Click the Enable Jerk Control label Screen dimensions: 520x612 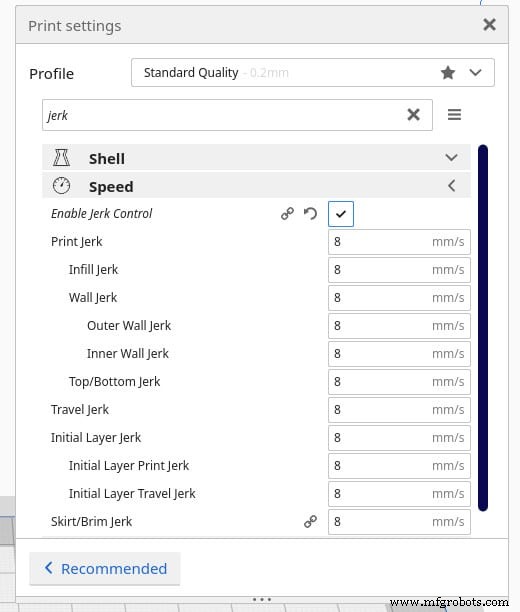pyautogui.click(x=102, y=213)
